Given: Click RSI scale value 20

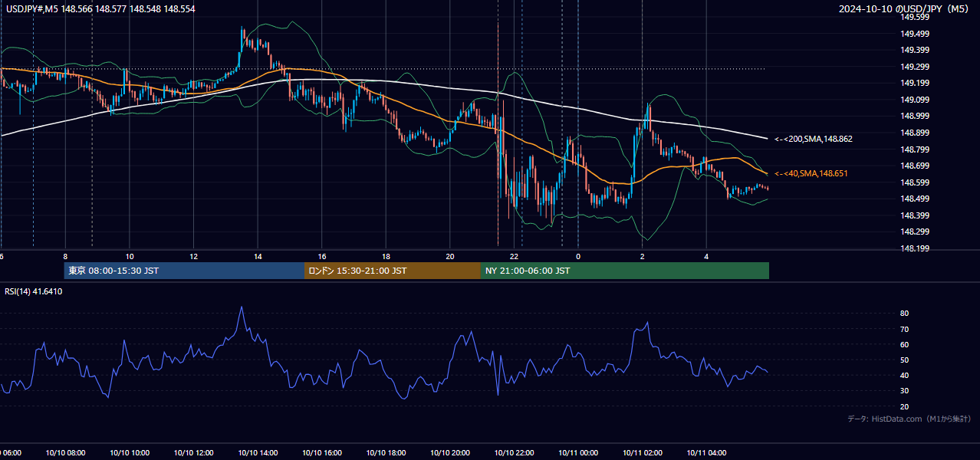Looking at the screenshot, I should tap(905, 406).
